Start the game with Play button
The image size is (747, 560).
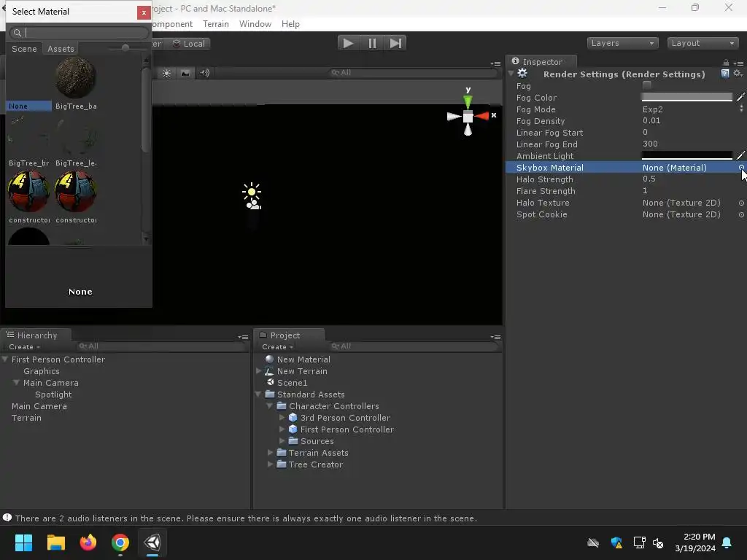(348, 43)
